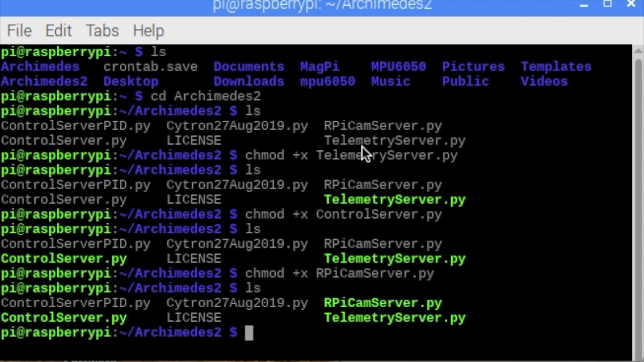This screenshot has height=362, width=644.
Task: Click 'chmod +x RPiCamServer.py' command line
Action: 339,274
